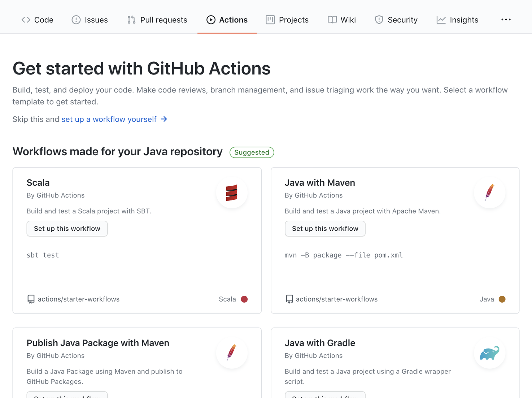Screen dimensions: 532x398
Task: Click 'set up a workflow yourself' link
Action: 109,119
